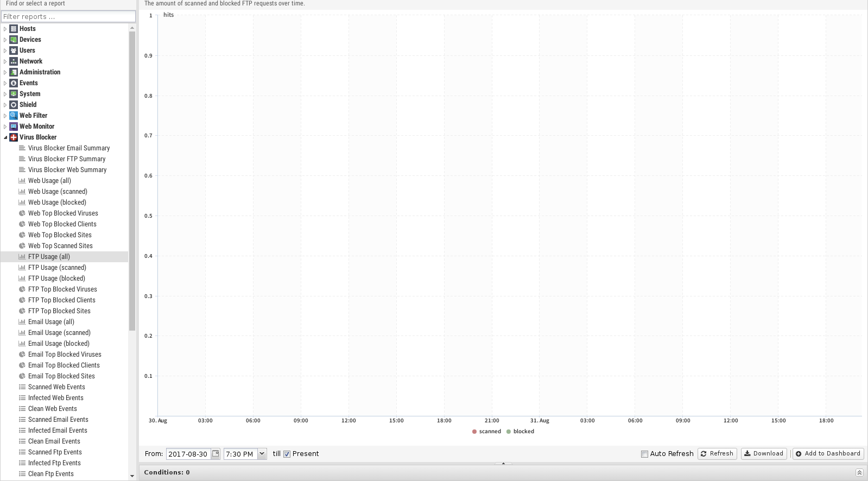The image size is (868, 481).
Task: Click the Shield category icon
Action: click(14, 105)
